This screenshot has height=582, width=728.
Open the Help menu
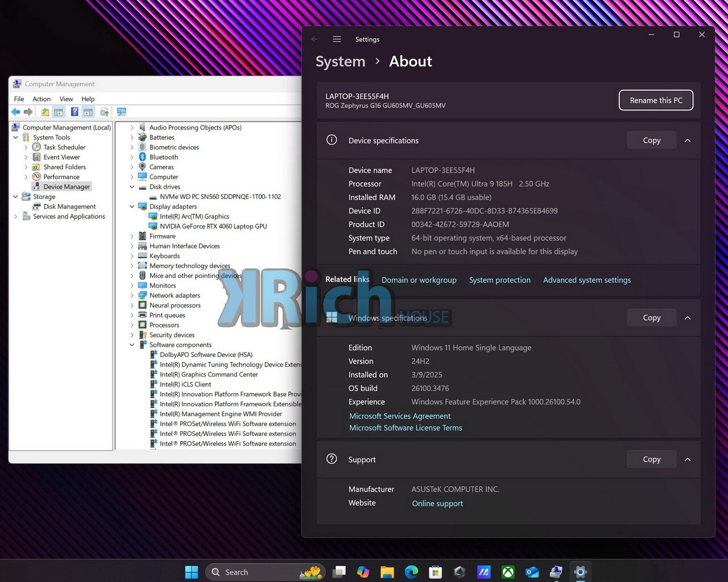click(88, 99)
